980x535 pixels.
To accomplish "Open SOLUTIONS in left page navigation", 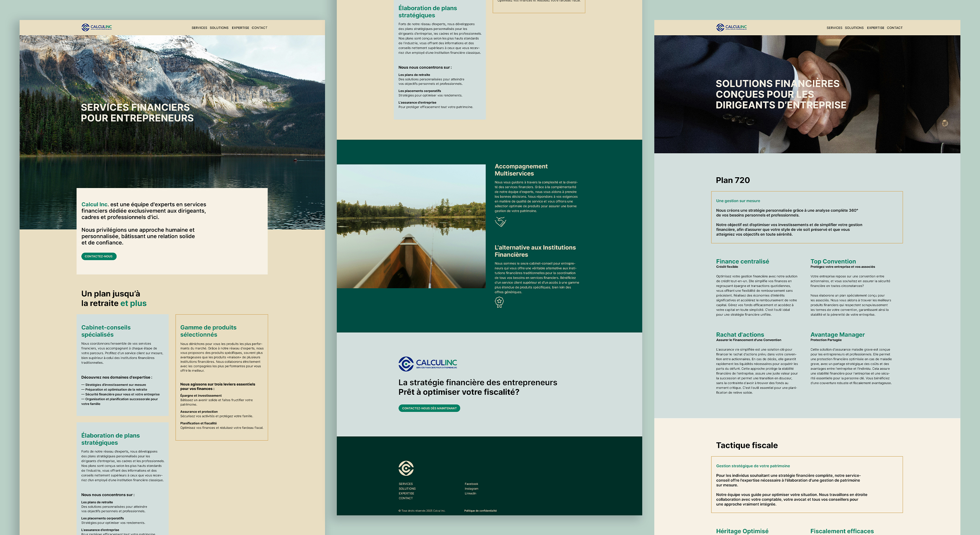I will point(219,28).
